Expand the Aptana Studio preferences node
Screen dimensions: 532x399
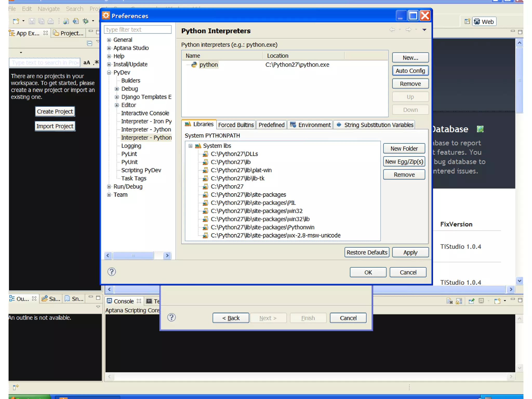pos(109,48)
